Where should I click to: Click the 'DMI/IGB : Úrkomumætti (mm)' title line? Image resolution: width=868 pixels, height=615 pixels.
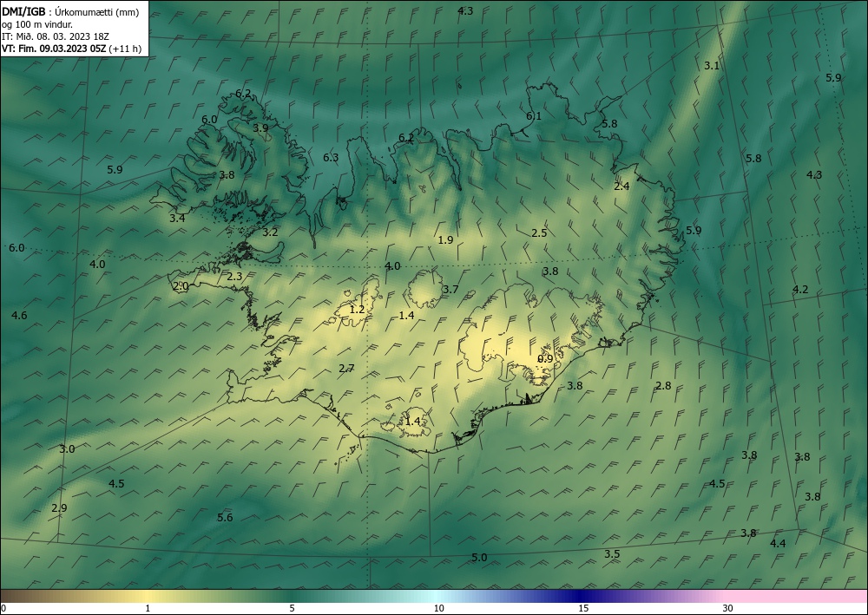click(x=70, y=12)
